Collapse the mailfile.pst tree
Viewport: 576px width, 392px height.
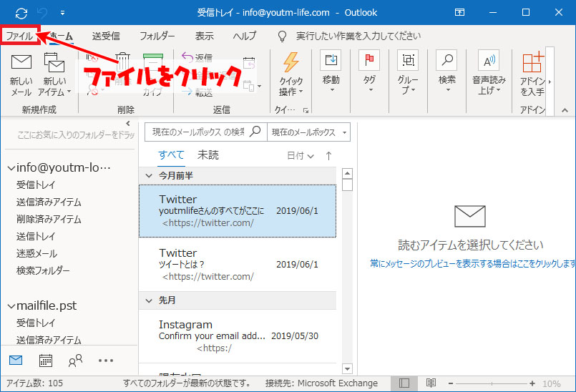11,306
